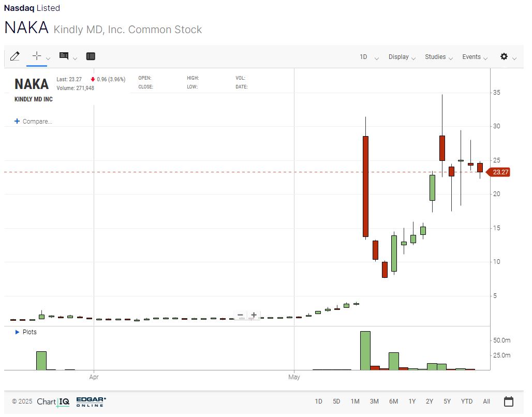
Task: Select the pencil drawing tool
Action: (15, 56)
